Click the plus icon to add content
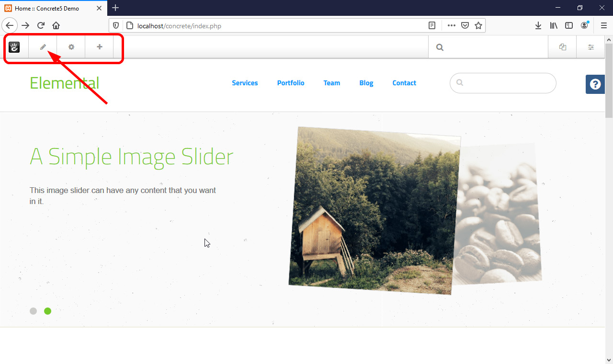Viewport: 613px width, 364px height. (x=100, y=47)
